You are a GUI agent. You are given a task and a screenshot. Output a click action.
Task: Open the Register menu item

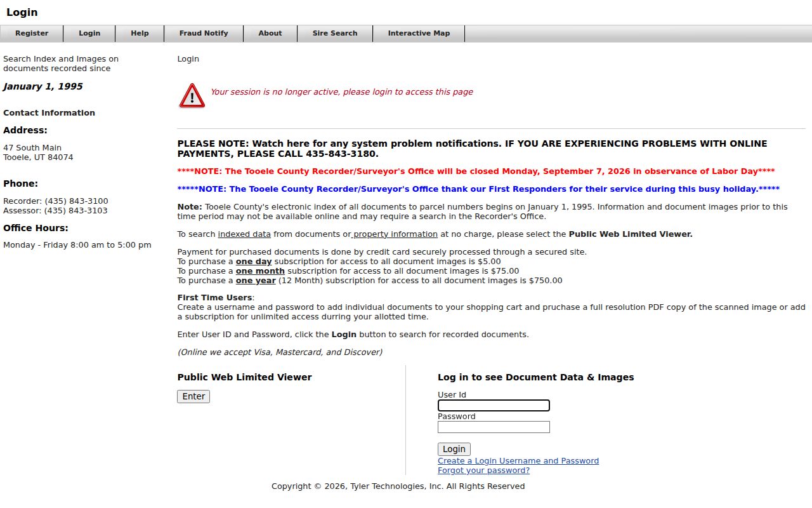[32, 33]
